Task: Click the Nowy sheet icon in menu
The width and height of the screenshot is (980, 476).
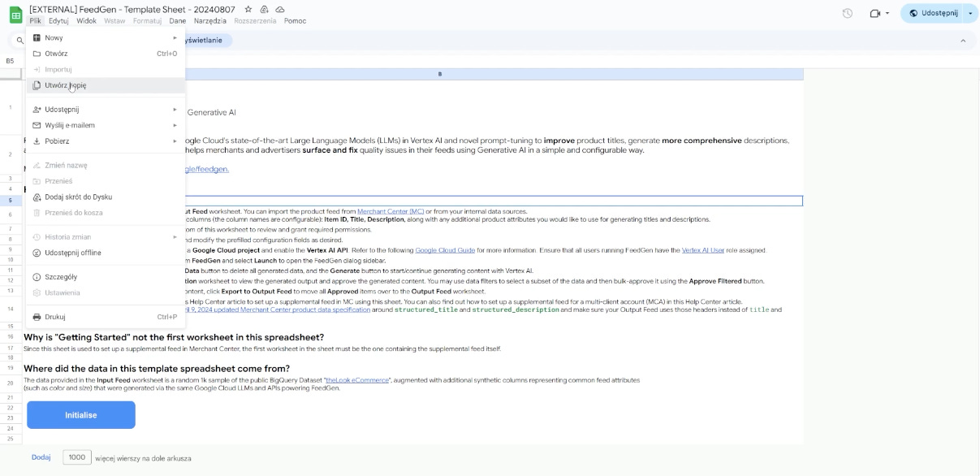Action: (x=37, y=37)
